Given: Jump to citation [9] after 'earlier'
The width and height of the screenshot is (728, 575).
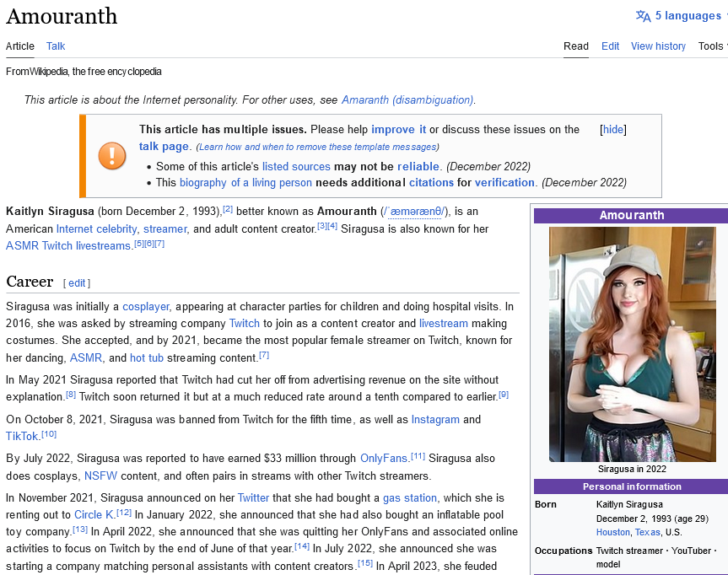Looking at the screenshot, I should click(x=504, y=395).
